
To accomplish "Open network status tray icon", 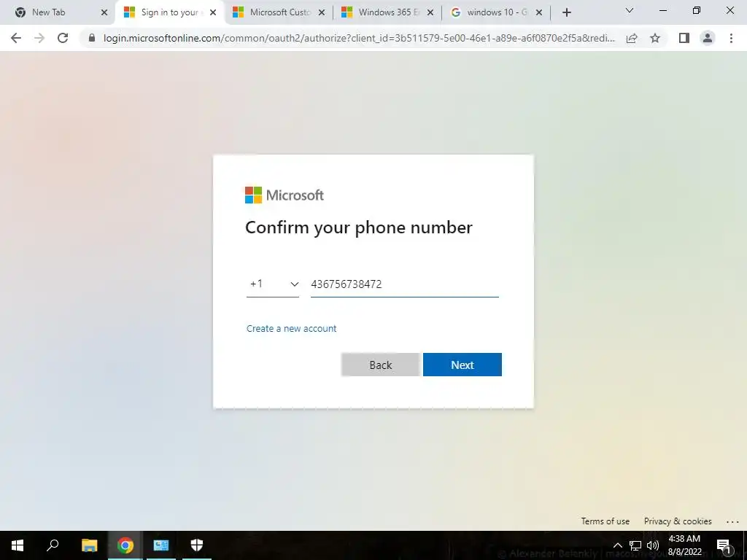I will pyautogui.click(x=635, y=545).
